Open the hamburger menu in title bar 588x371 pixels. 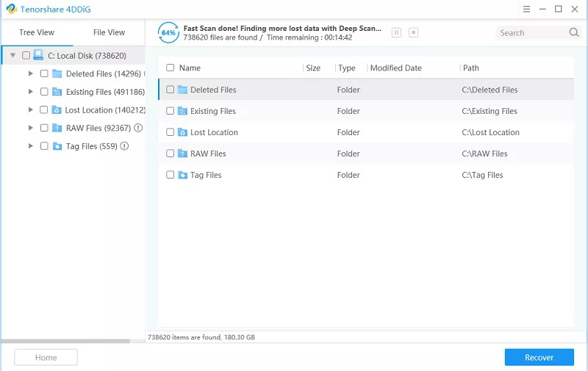click(526, 9)
